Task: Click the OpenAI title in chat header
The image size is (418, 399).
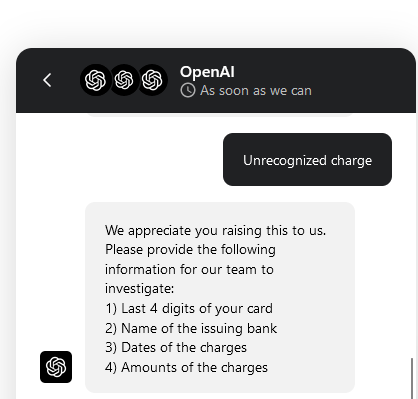Action: (x=207, y=72)
